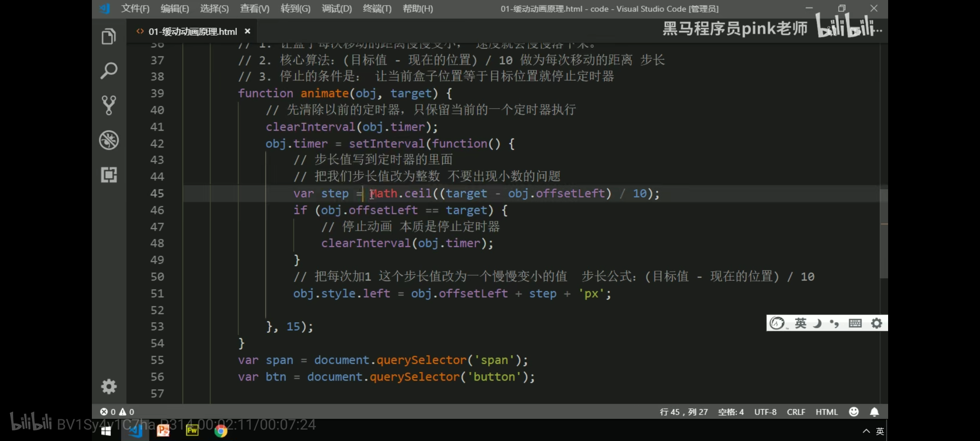Open the Search sidebar icon
Image resolution: width=980 pixels, height=441 pixels.
point(109,71)
